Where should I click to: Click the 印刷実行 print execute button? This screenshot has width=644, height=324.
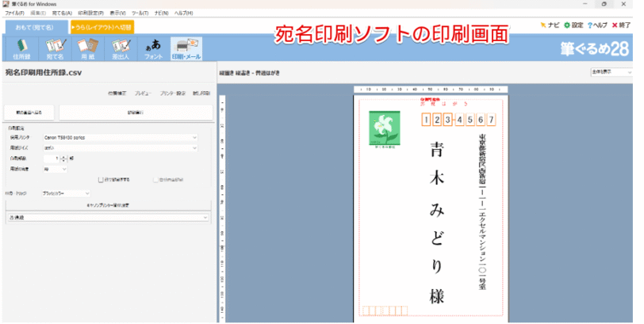click(136, 112)
